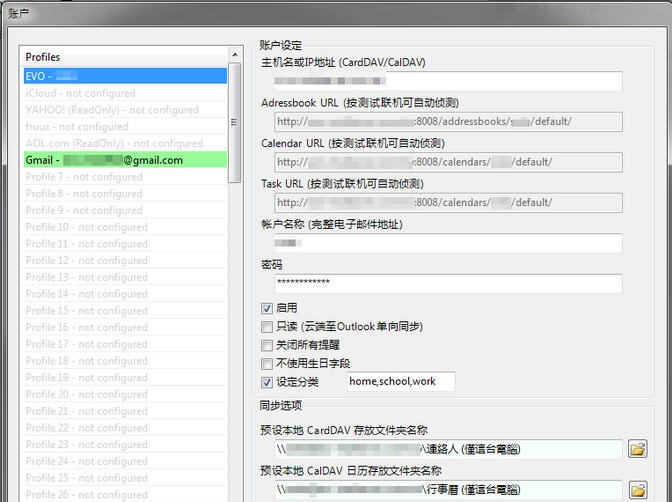Choose Profile 16 - not configured
This screenshot has height=502, width=672.
[x=125, y=327]
